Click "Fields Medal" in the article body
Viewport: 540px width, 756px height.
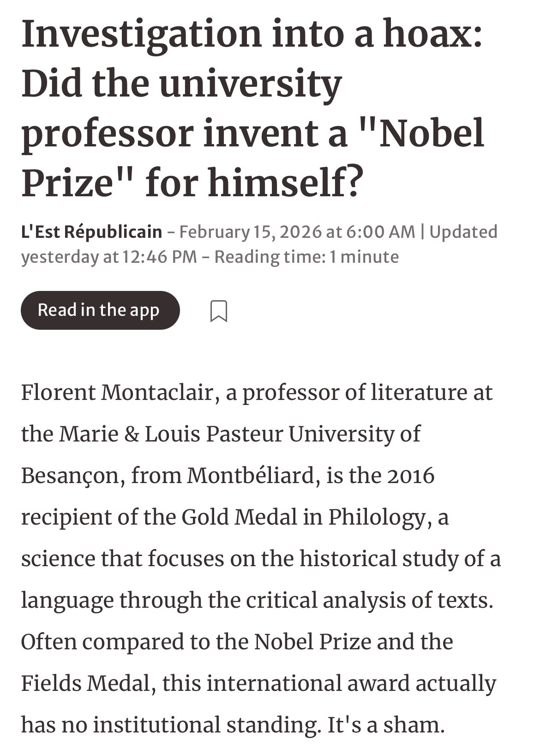click(86, 683)
